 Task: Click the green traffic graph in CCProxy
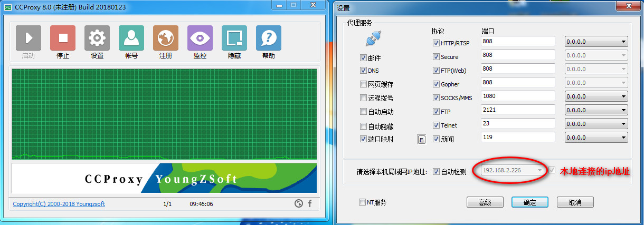tap(164, 114)
